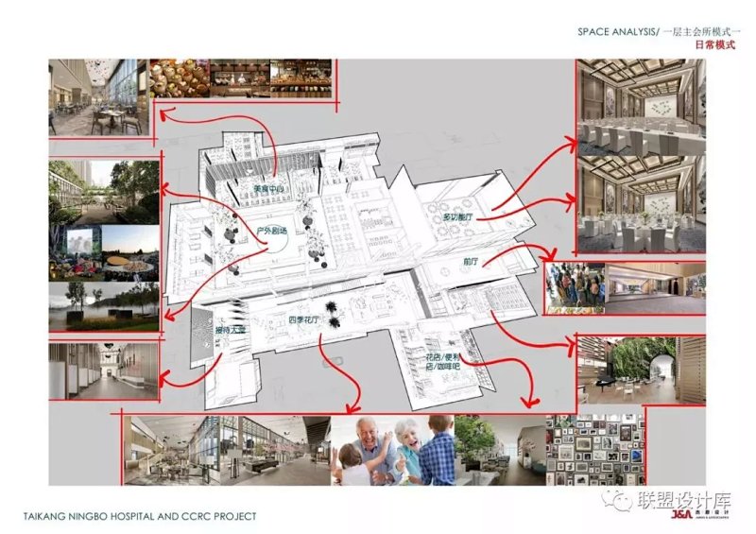Open the top banquet hall rendering
Screen dimensions: 756x534
click(x=641, y=103)
